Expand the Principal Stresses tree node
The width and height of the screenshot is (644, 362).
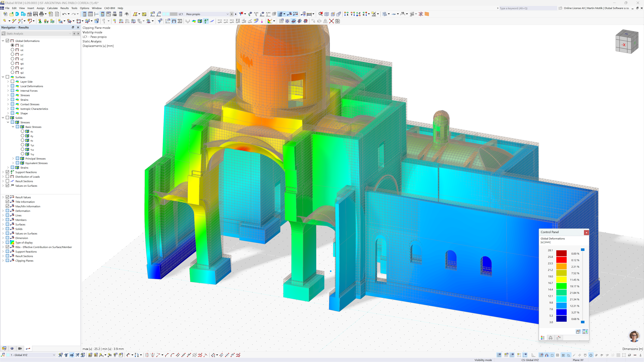point(13,159)
